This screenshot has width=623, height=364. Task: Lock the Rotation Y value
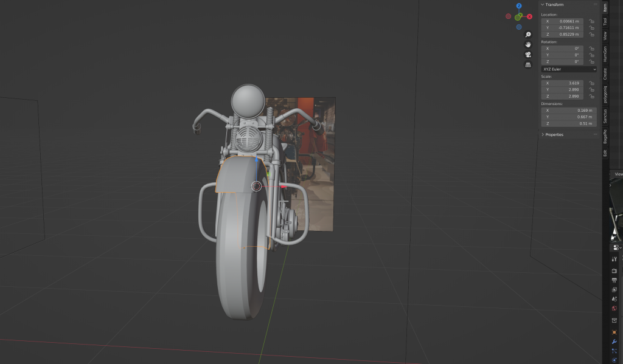tap(592, 55)
